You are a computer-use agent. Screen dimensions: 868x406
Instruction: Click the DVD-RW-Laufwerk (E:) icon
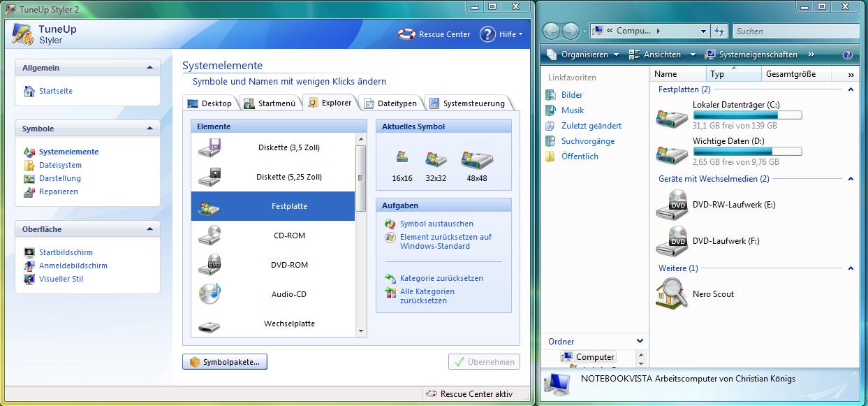click(x=672, y=205)
